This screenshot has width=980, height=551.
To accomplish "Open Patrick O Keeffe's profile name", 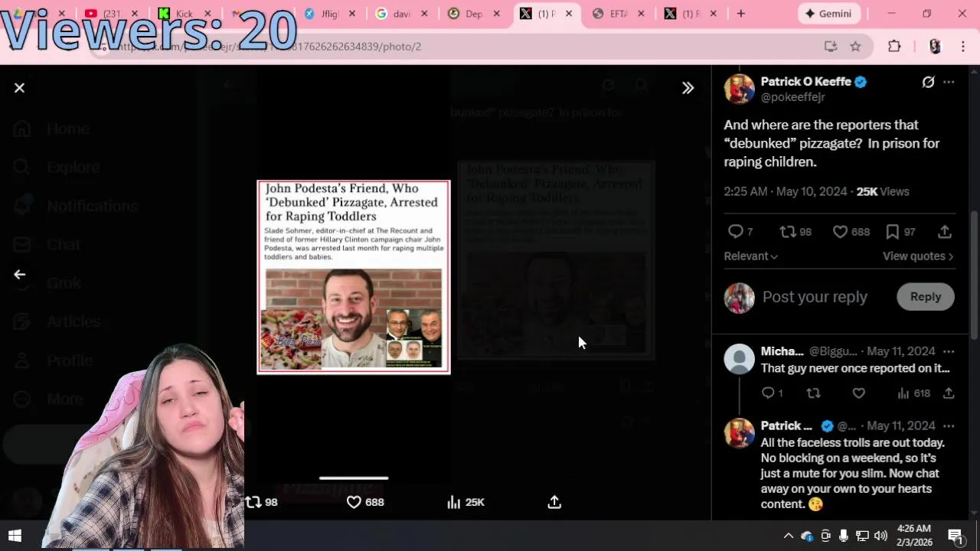I will pyautogui.click(x=806, y=82).
